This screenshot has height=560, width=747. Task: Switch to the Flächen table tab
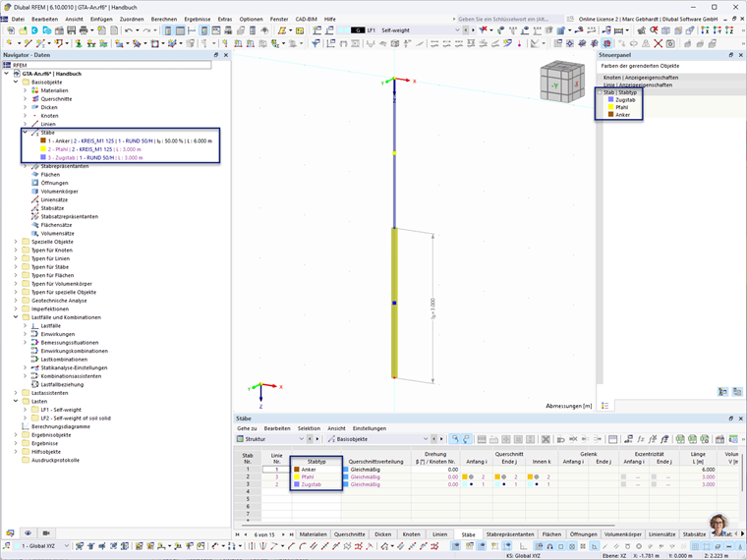click(551, 534)
